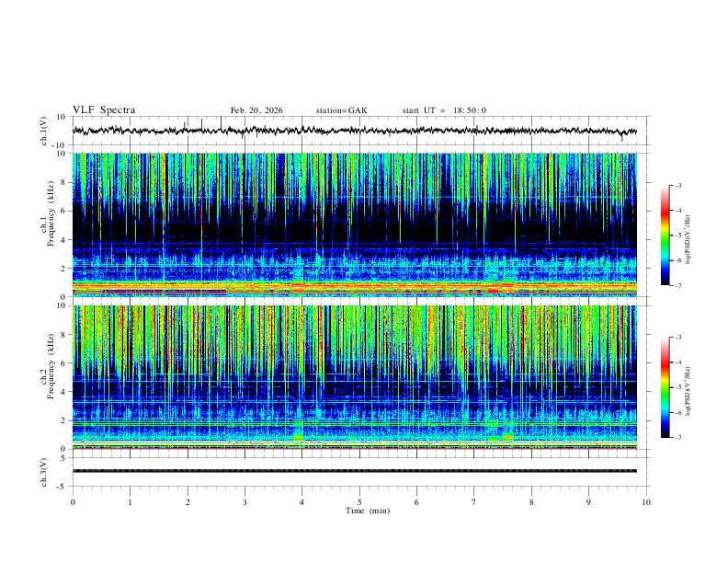
Task: Click the ch.1 'Frequency (kHz)' axis label
Action: (51, 213)
